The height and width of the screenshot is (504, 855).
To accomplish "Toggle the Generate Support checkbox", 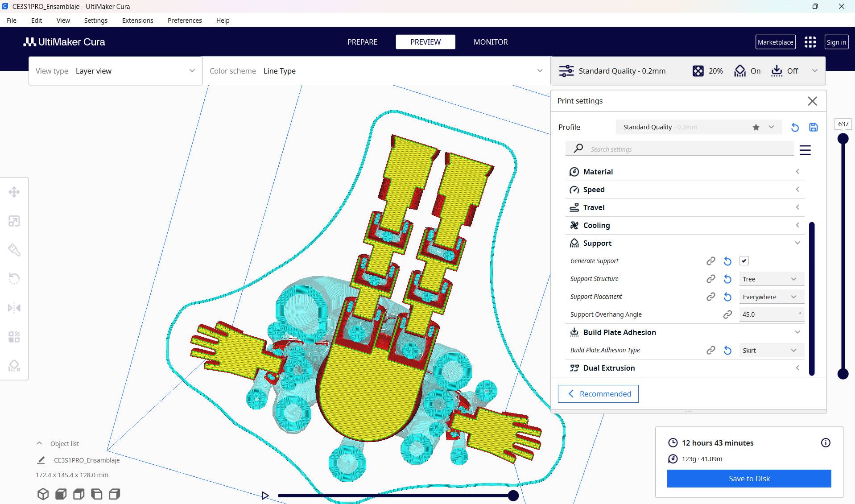I will tap(744, 261).
